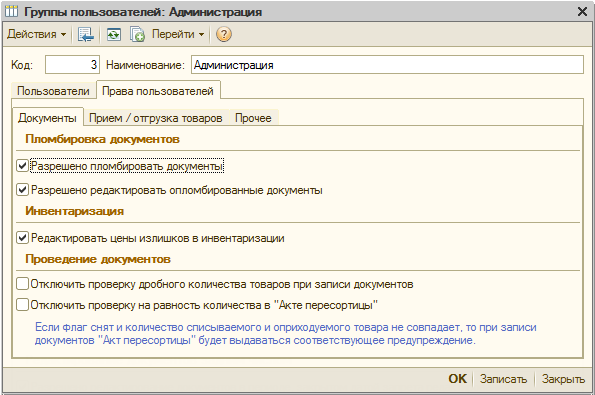
Task: Click the window table icon in title bar
Action: tap(11, 11)
